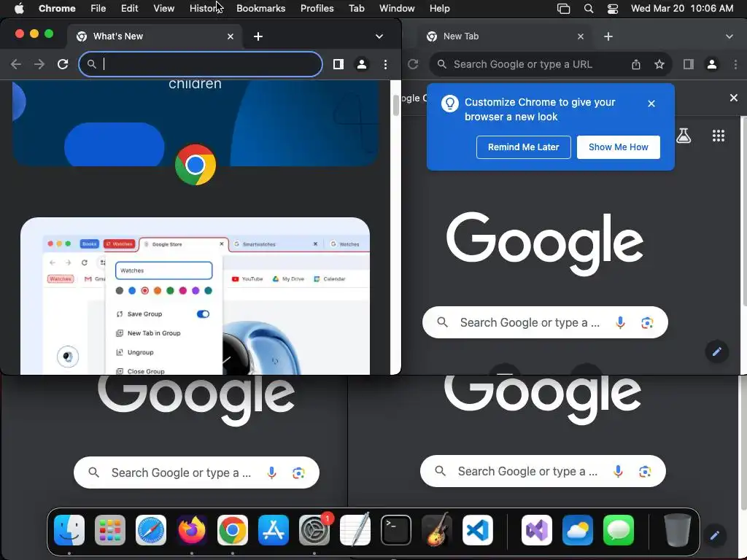Image resolution: width=747 pixels, height=560 pixels.
Task: Open the Bookmarks menu
Action: point(260,9)
